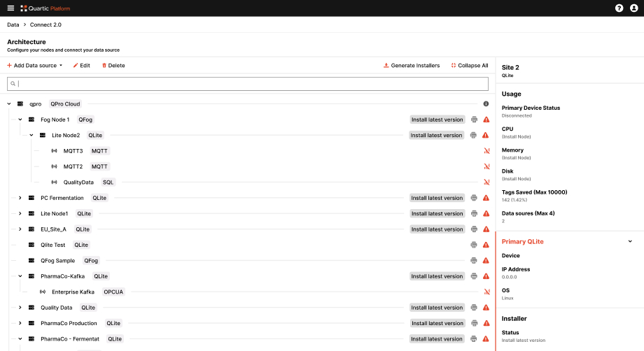Collapse the qpro root node
The width and height of the screenshot is (644, 351).
[x=9, y=103]
